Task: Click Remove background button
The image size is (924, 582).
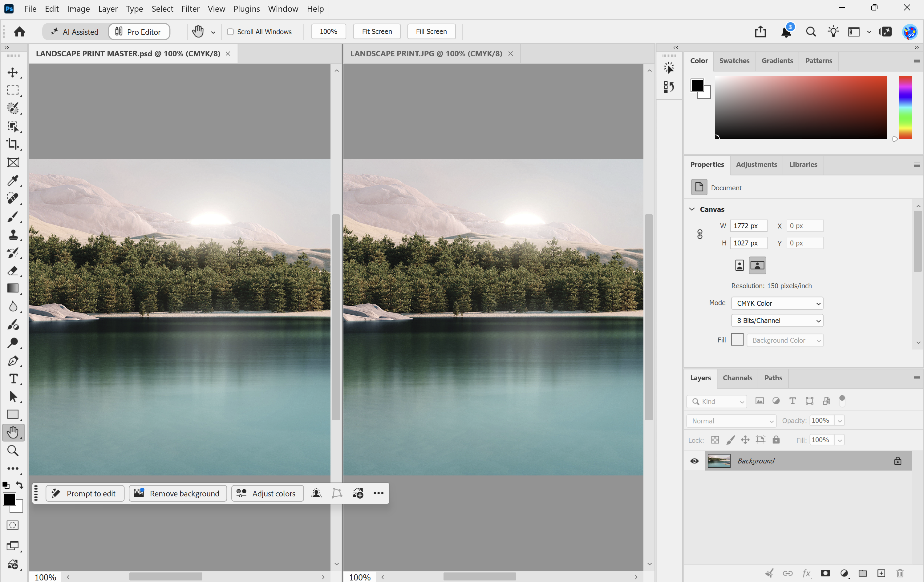Action: 178,493
